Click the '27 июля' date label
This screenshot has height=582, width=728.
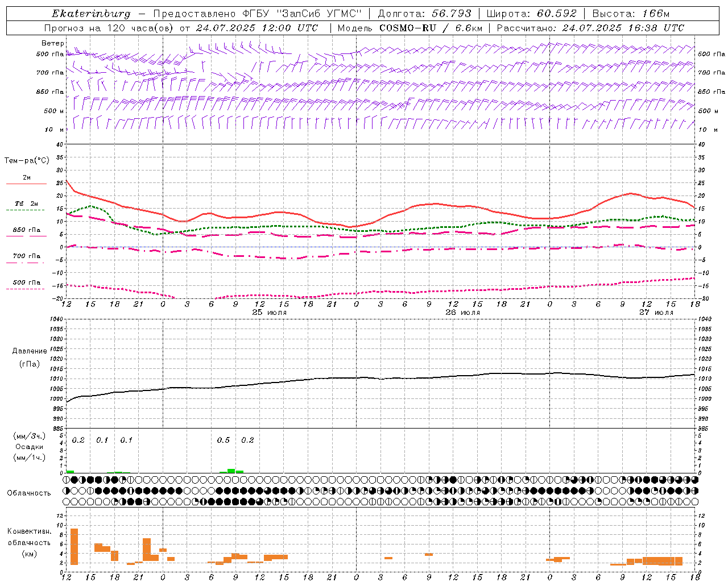[656, 313]
